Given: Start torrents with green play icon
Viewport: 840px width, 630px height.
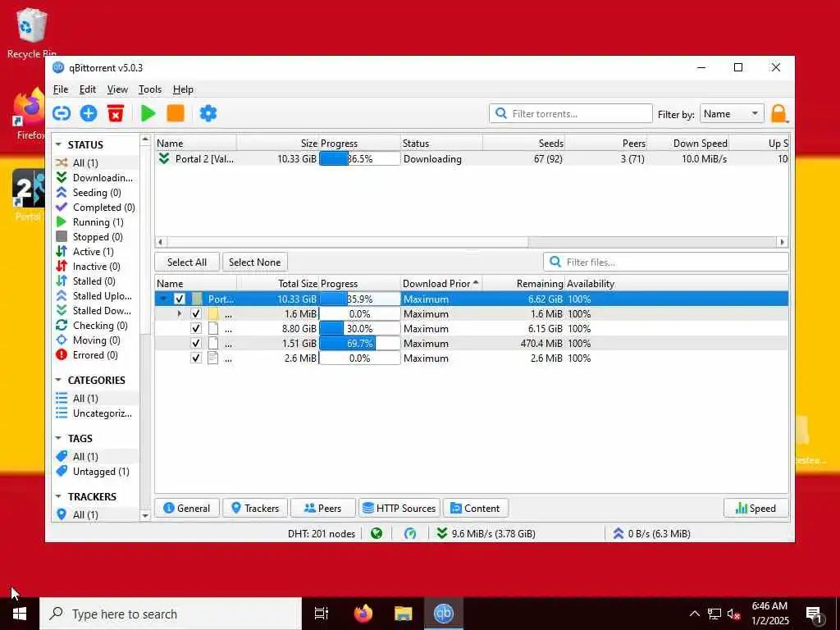Looking at the screenshot, I should 148,113.
